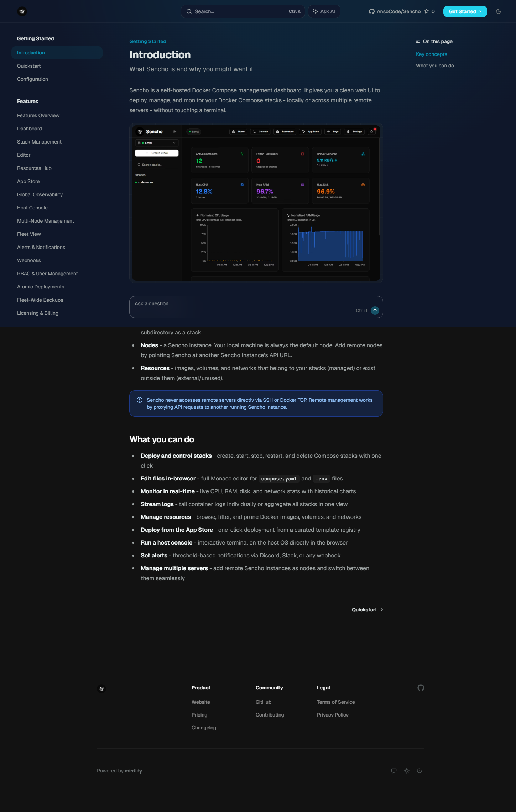This screenshot has width=516, height=812.
Task: Click the submit arrow in the question box
Action: pos(375,311)
